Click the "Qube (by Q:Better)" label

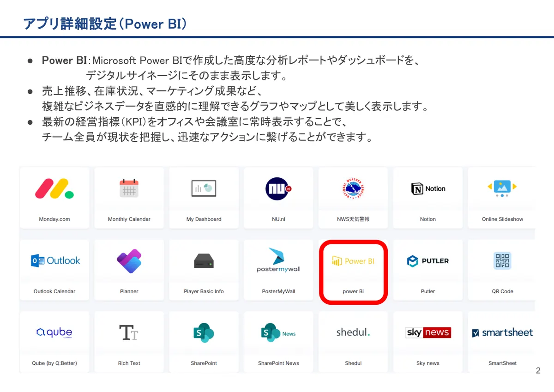(x=54, y=363)
